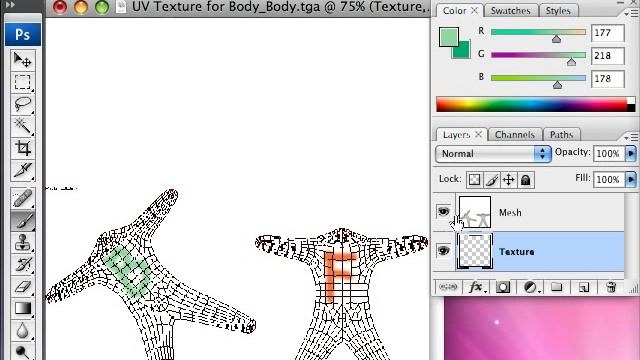Select the Texture layer name
Viewport: 640px width, 360px height.
click(516, 252)
